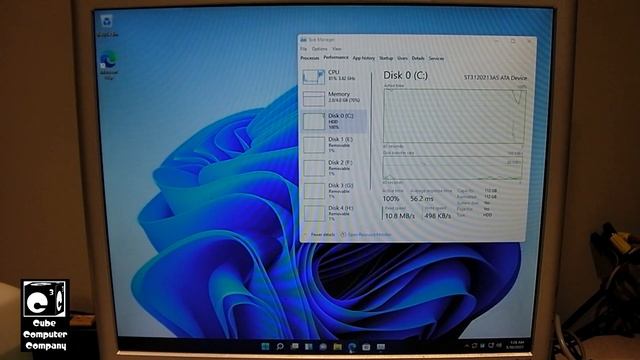
Task: Show hidden system tray icons chevron
Action: tap(467, 346)
